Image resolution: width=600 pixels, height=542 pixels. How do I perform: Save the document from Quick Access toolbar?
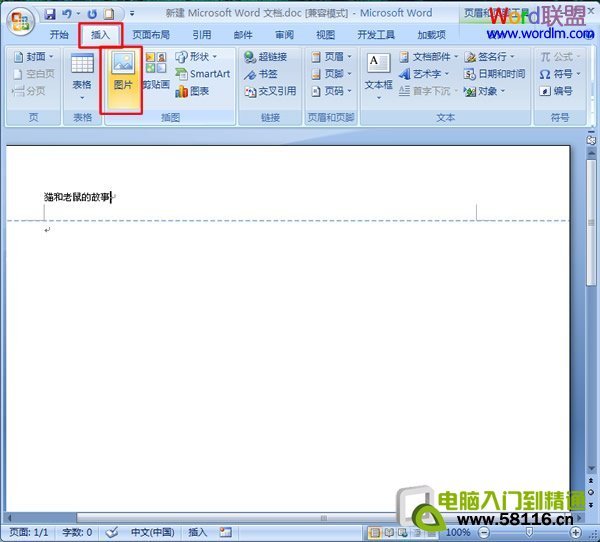tap(50, 15)
